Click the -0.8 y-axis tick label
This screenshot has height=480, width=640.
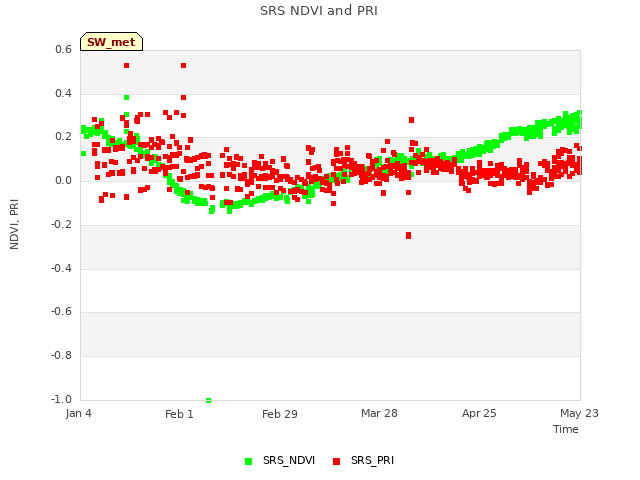tap(61, 356)
